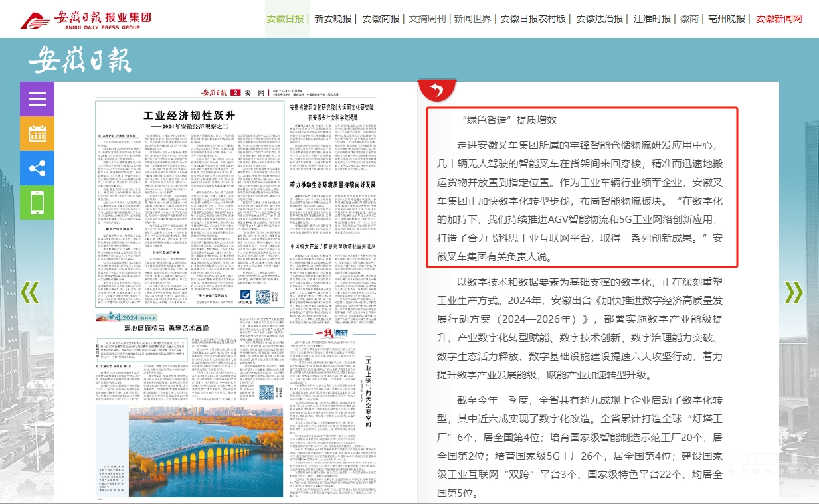The height and width of the screenshot is (504, 819).
Task: Go to next page with right chevron
Action: (x=793, y=292)
